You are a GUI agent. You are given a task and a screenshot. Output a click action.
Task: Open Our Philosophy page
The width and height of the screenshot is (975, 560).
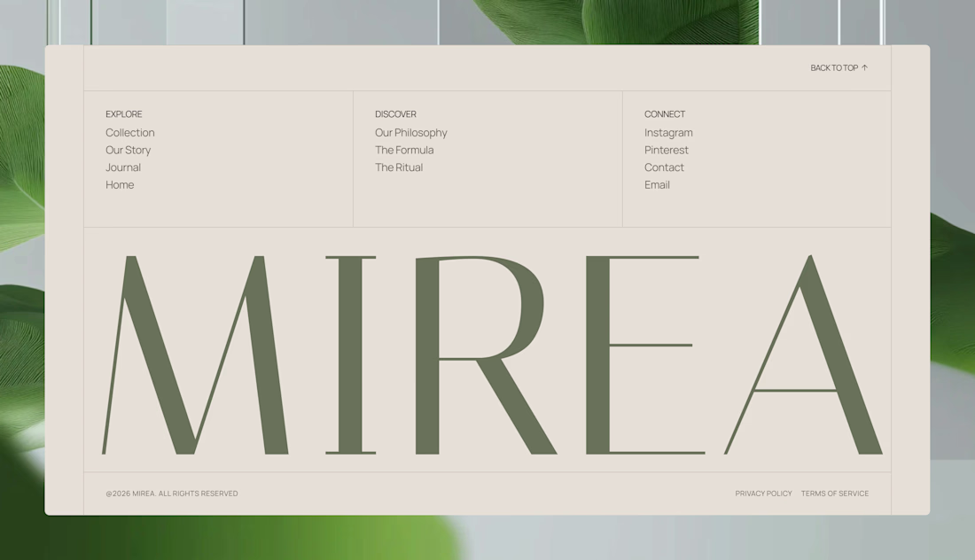(411, 132)
